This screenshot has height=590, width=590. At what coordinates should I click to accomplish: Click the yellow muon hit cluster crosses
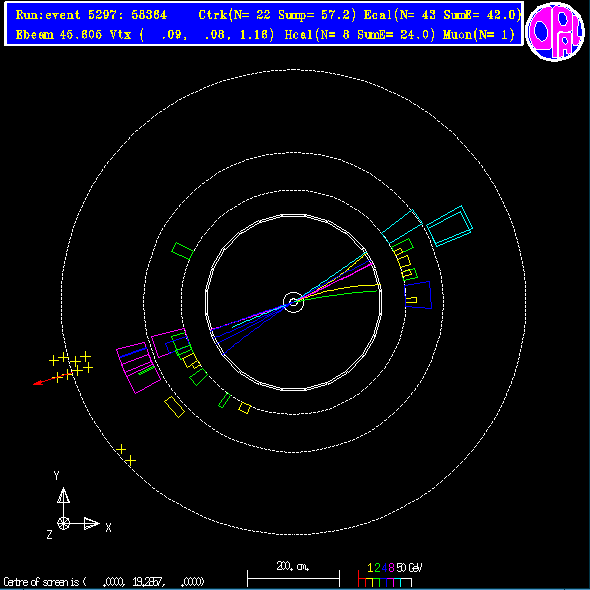(71, 367)
